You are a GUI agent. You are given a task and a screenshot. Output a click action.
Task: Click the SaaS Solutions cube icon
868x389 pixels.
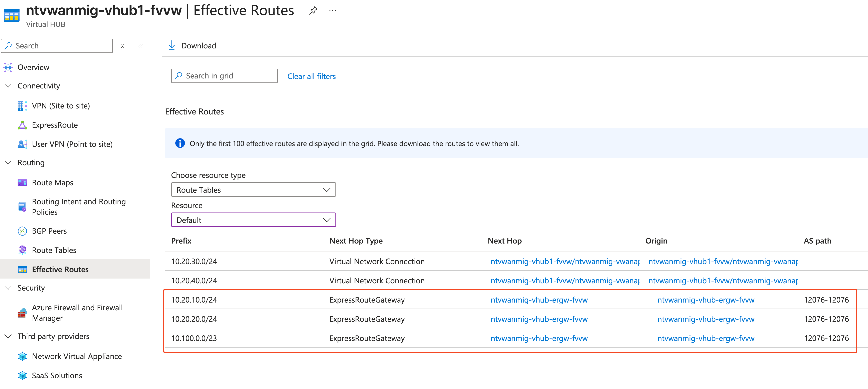click(x=22, y=376)
